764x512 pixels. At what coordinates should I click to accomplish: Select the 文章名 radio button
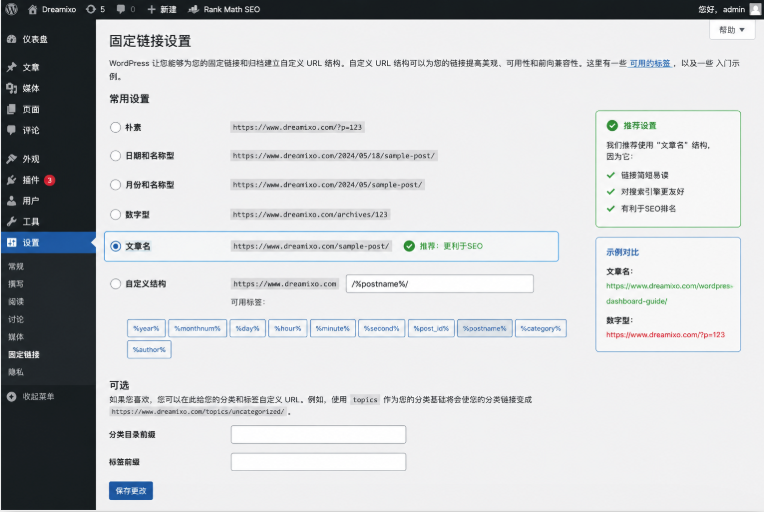[115, 246]
